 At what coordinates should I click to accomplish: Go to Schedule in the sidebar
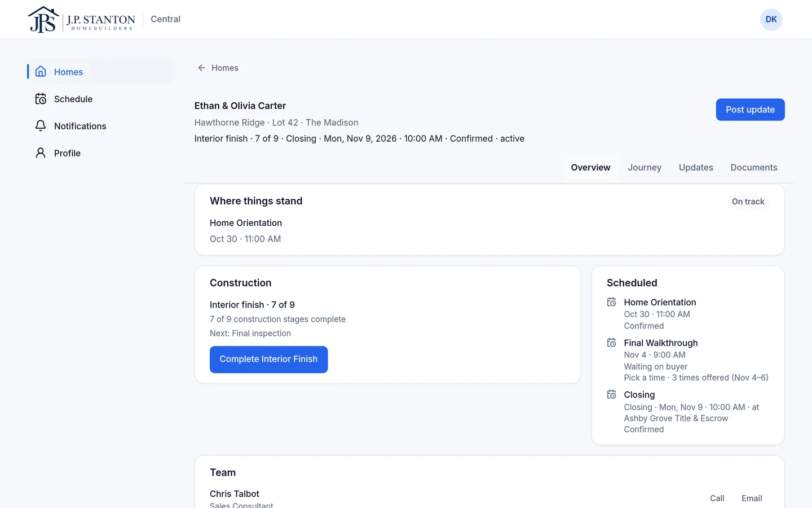coord(100,99)
